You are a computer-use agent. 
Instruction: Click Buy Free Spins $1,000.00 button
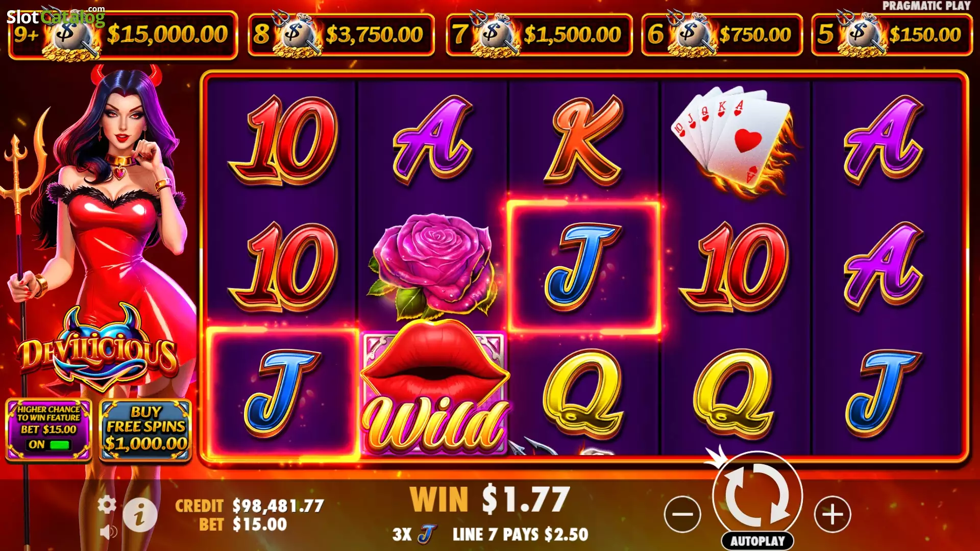coord(145,430)
